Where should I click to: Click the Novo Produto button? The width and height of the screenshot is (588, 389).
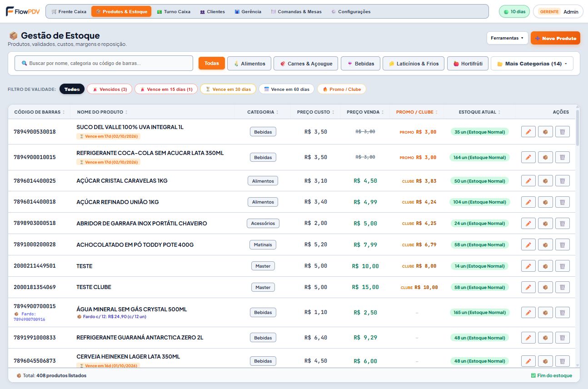pos(556,38)
